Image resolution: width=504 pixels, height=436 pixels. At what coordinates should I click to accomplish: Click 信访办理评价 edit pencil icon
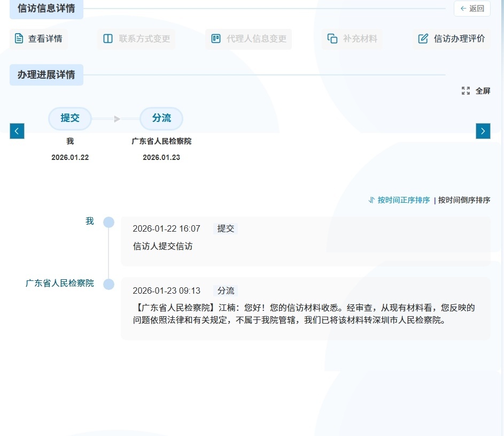423,39
